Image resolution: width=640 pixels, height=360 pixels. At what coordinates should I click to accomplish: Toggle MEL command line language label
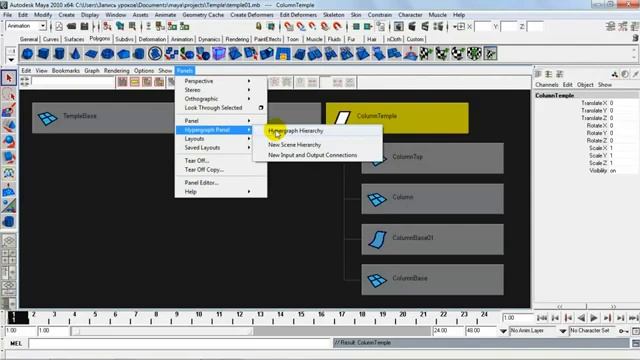(16, 344)
